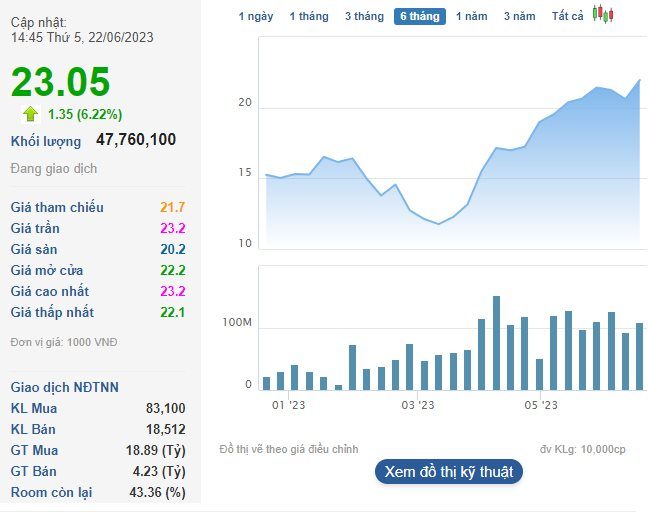Select the '6 tháng' time range tab

420,16
